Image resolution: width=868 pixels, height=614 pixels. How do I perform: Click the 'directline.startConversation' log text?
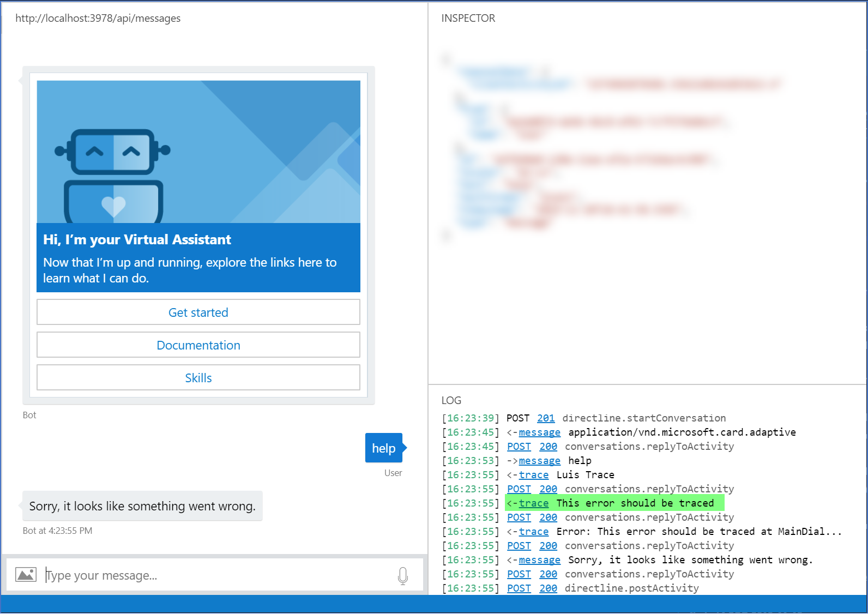644,418
